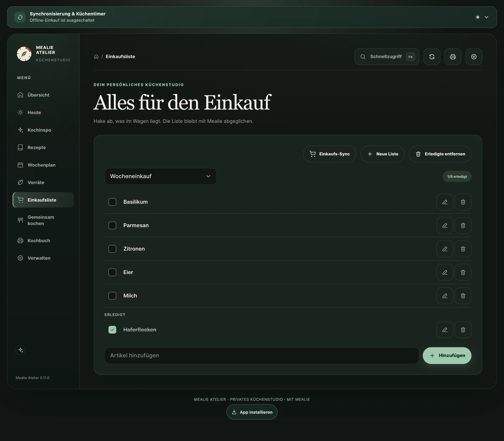Check off Parmesan
Image resolution: width=504 pixels, height=441 pixels.
[112, 225]
